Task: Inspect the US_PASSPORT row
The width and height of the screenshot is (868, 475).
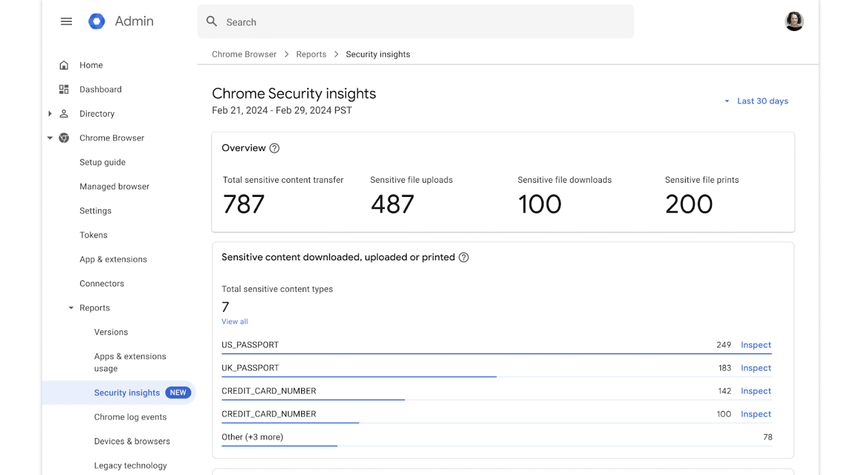Action: [x=755, y=345]
